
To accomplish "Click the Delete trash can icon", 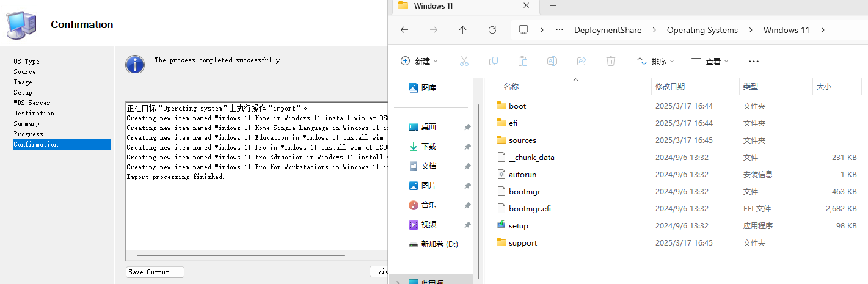I will [611, 61].
